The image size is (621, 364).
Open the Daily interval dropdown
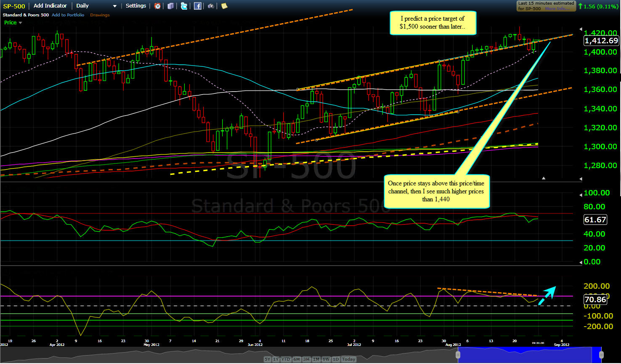coord(96,6)
